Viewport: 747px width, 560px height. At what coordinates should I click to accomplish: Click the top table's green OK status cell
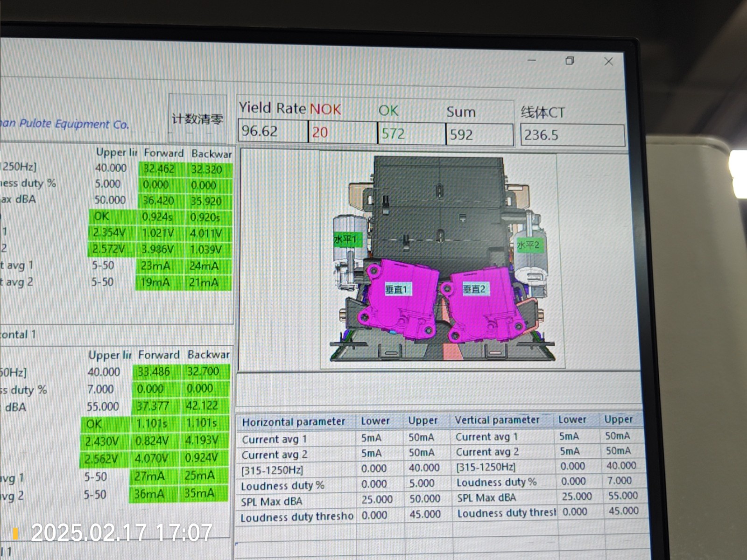[102, 217]
